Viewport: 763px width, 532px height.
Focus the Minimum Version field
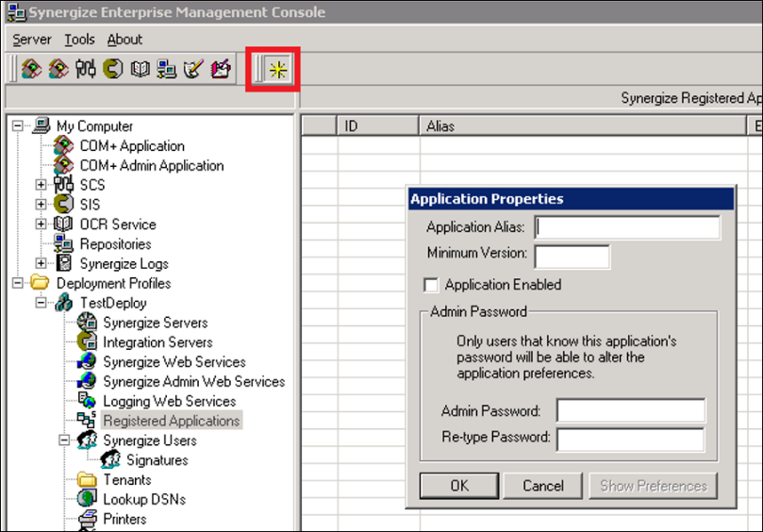pyautogui.click(x=572, y=257)
